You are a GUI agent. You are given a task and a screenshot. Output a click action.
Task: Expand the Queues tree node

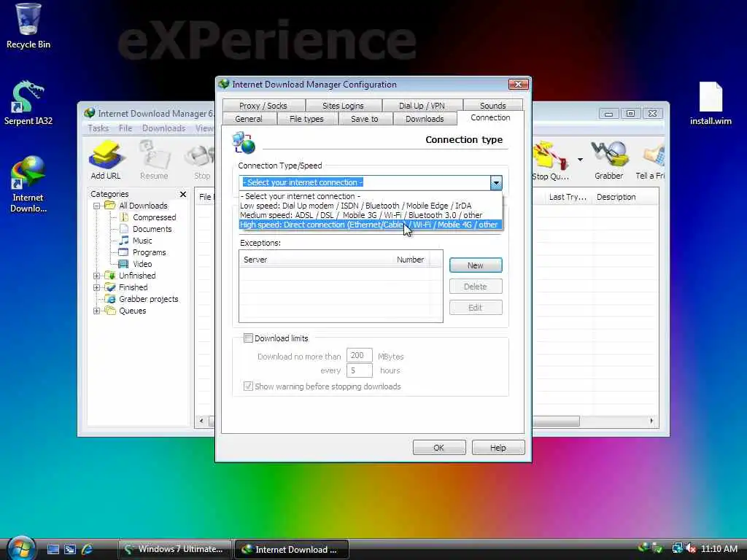(x=97, y=311)
